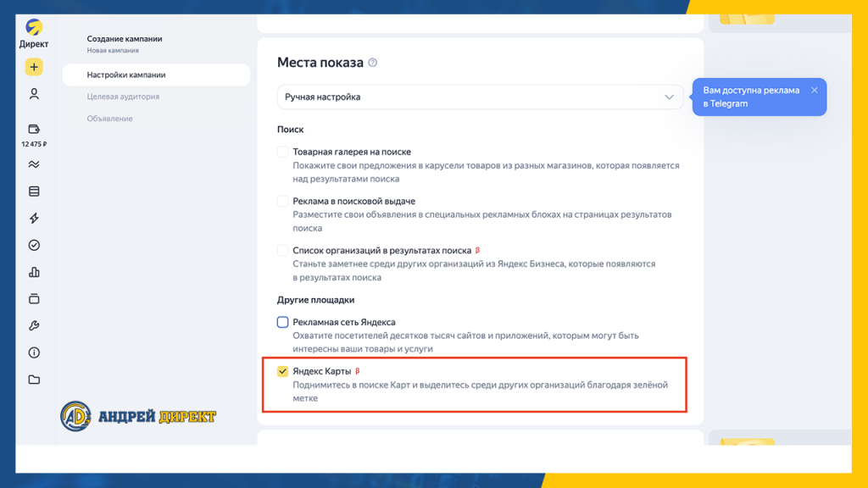The height and width of the screenshot is (488, 868).
Task: Open the Ручная настройка dropdown
Action: click(x=480, y=97)
